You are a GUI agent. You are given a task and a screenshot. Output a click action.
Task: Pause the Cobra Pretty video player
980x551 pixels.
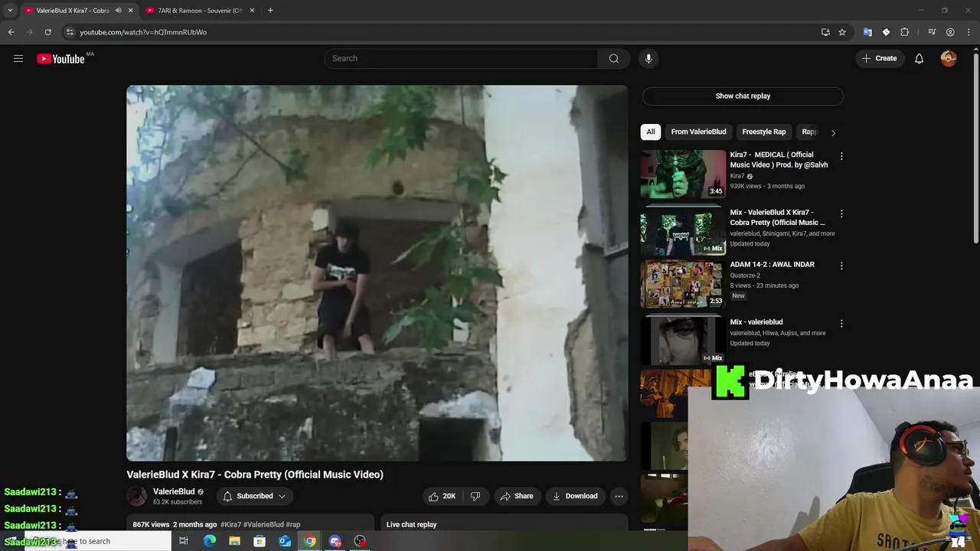(377, 273)
